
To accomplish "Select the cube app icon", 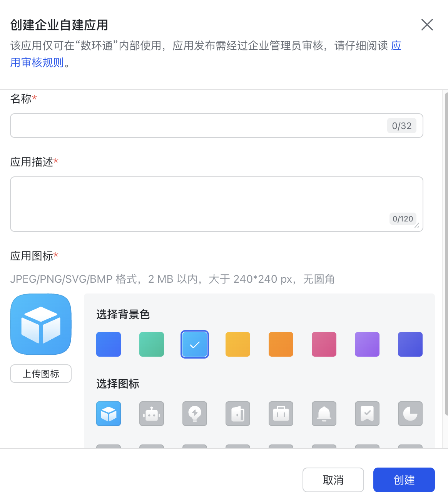I will coord(109,414).
